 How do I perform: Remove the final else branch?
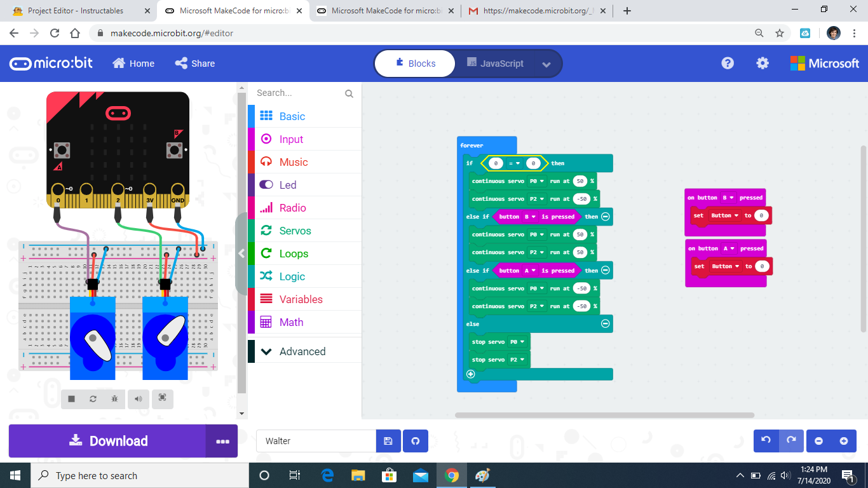606,324
